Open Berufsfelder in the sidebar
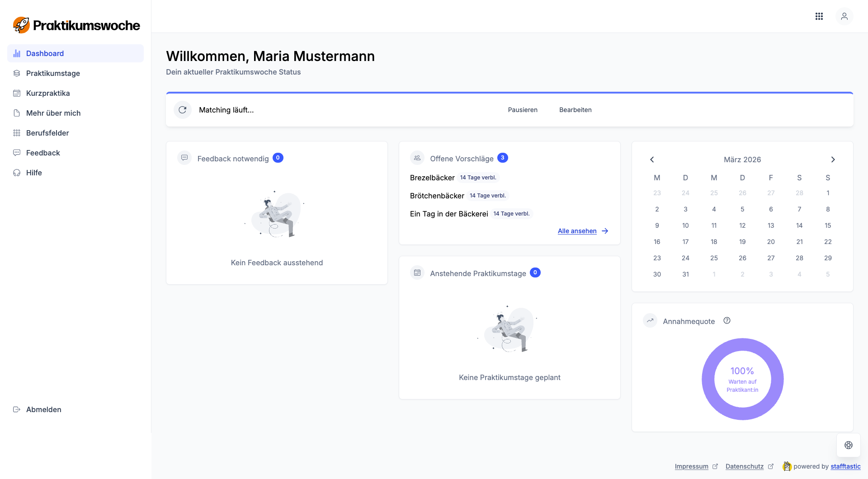This screenshot has width=868, height=479. point(47,133)
